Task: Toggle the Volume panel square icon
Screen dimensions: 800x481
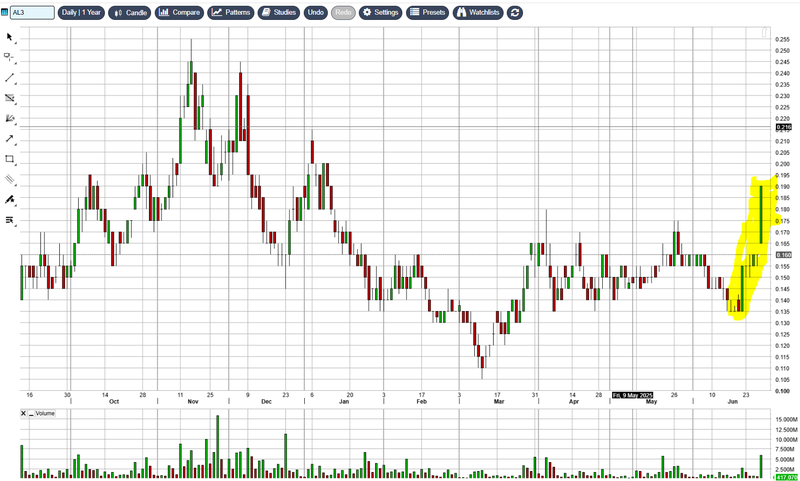Action: click(x=33, y=413)
